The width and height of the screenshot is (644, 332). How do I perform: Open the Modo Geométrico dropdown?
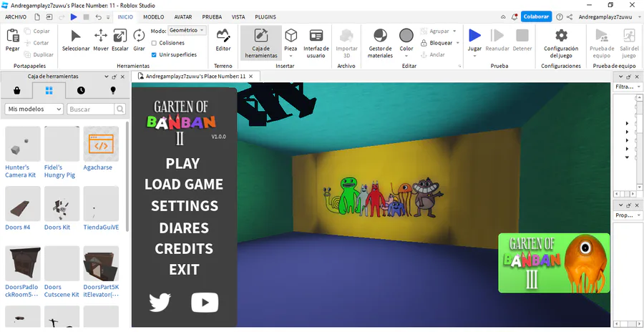[x=187, y=30]
